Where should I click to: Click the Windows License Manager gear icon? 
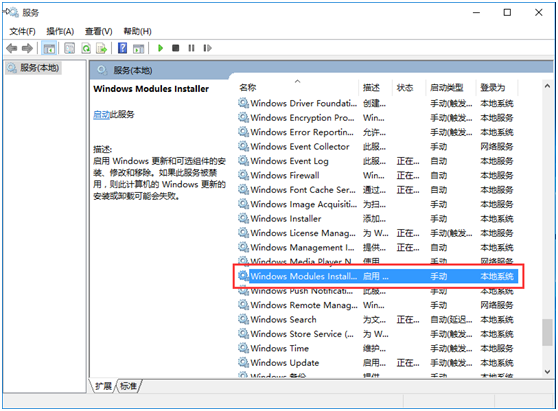(x=243, y=233)
